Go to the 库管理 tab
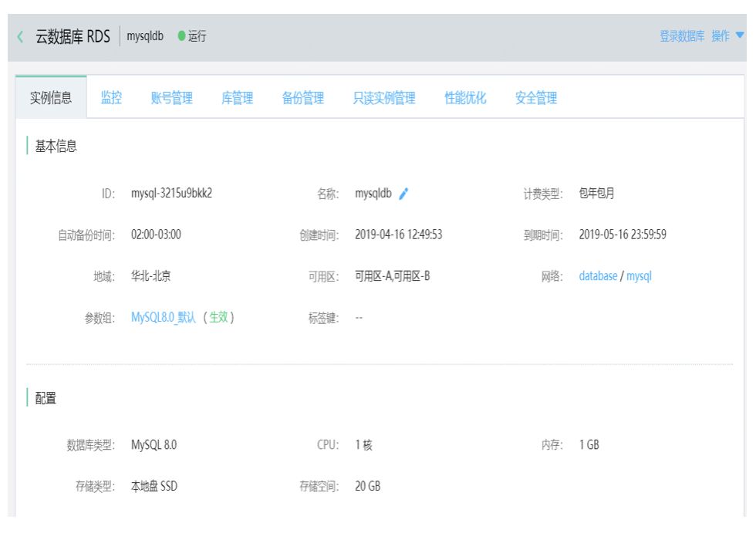 (x=238, y=98)
